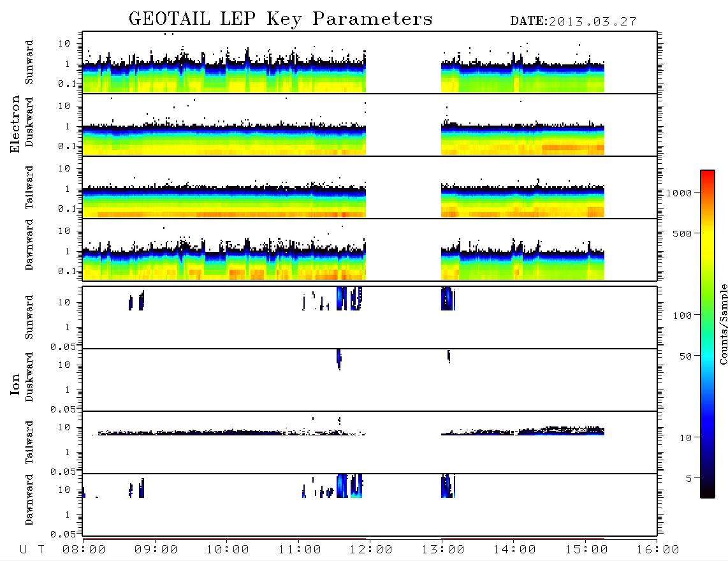Click the "0.05" tick of Ion Dawnward panel

click(x=62, y=534)
